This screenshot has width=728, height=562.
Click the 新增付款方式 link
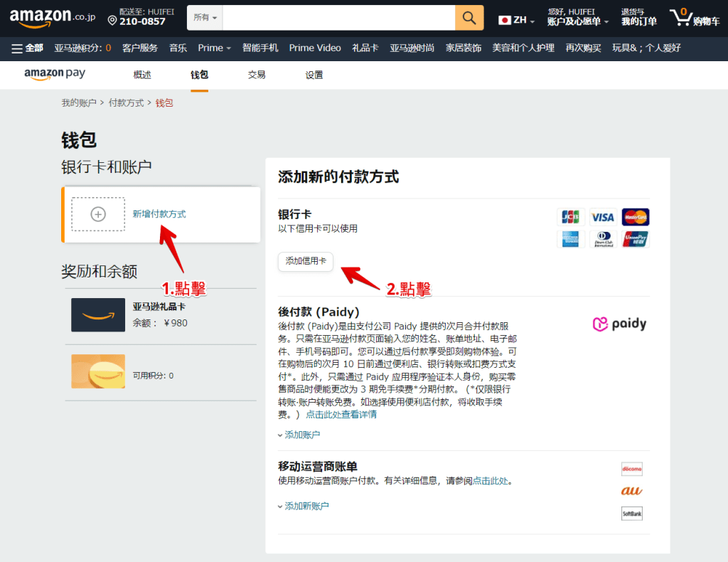159,214
